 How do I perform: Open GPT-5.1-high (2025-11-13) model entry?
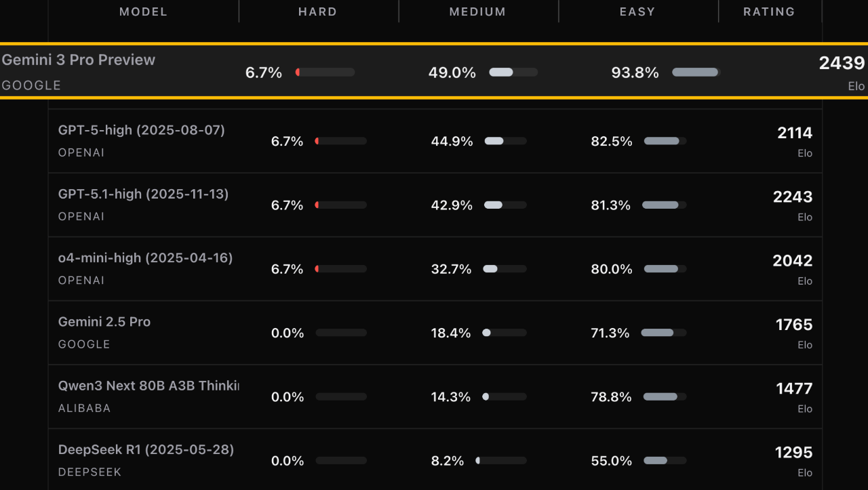click(143, 194)
